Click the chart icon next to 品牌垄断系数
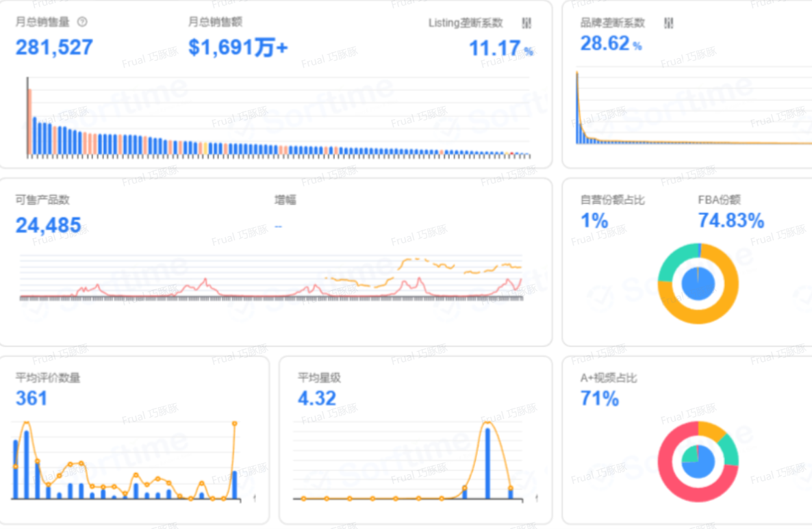812x529 pixels. tap(668, 23)
